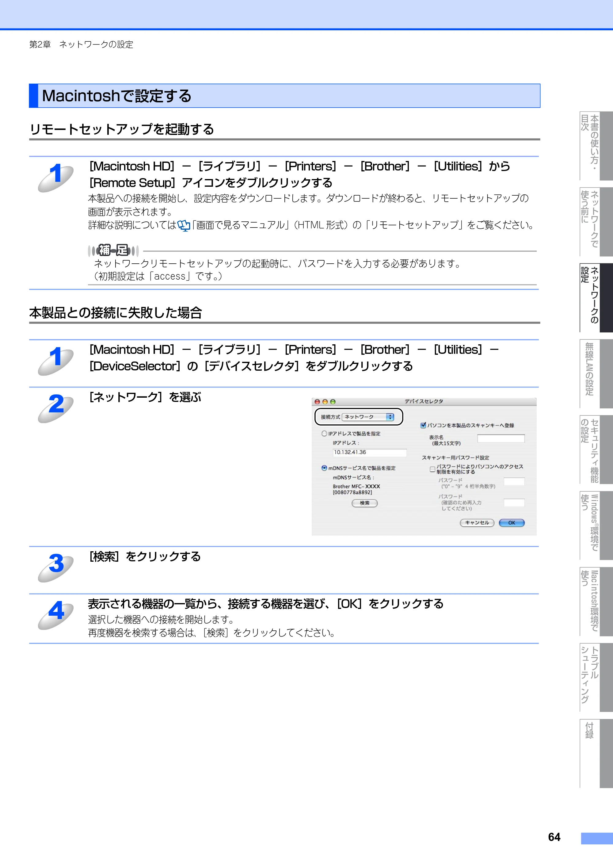Click the デバイスセレクタ window title
613x868 pixels.
pos(424,401)
